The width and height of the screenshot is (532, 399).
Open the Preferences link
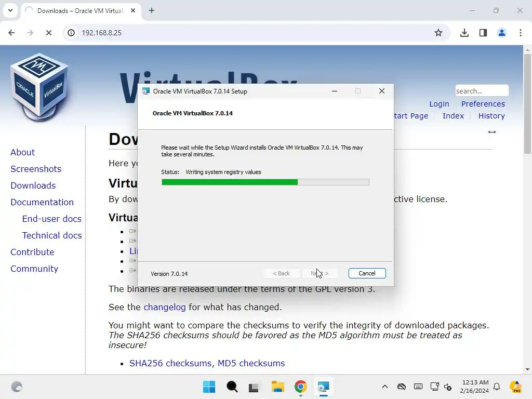pos(483,104)
